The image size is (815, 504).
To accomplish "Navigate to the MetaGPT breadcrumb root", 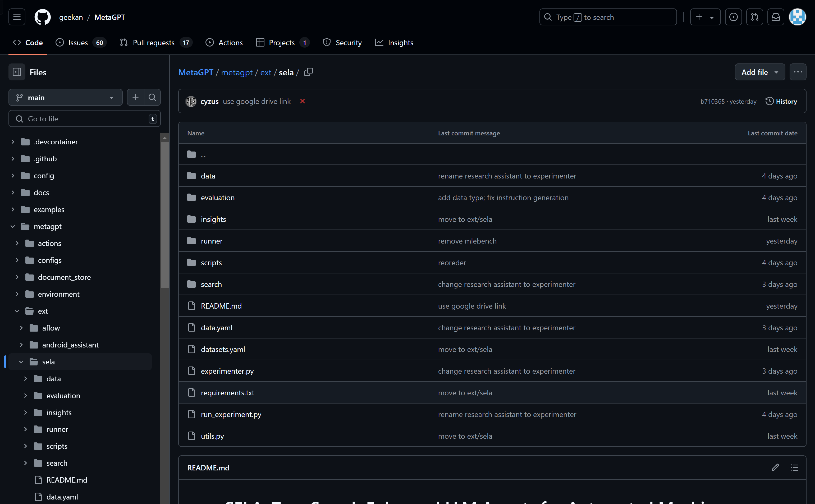I will pyautogui.click(x=196, y=72).
